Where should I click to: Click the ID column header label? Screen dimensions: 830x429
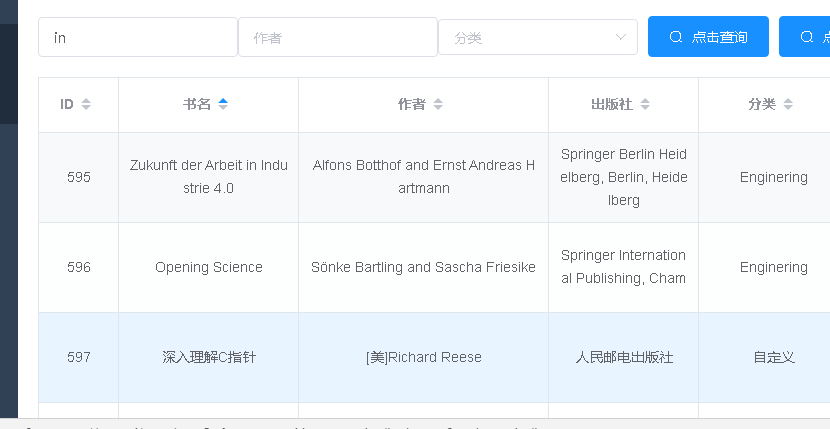coord(67,104)
